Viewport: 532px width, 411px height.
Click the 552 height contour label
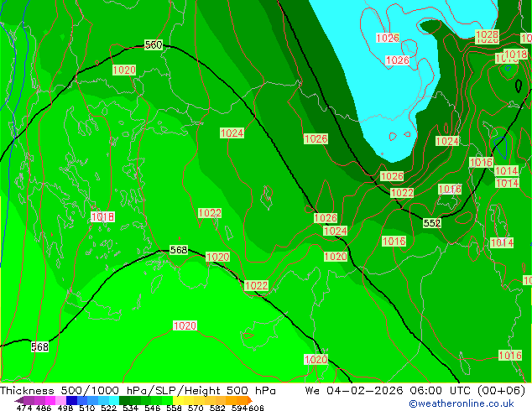click(x=432, y=223)
